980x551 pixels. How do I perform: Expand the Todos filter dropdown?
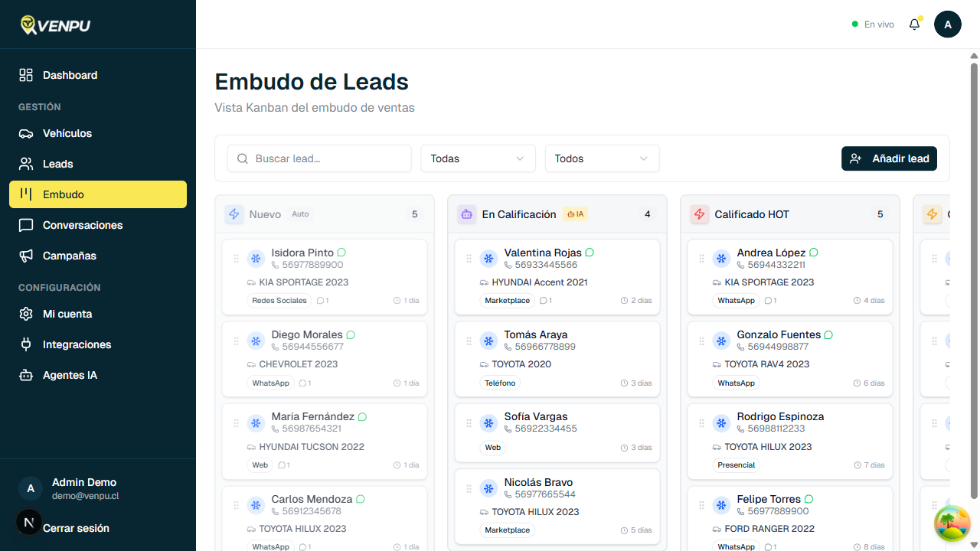coord(602,158)
